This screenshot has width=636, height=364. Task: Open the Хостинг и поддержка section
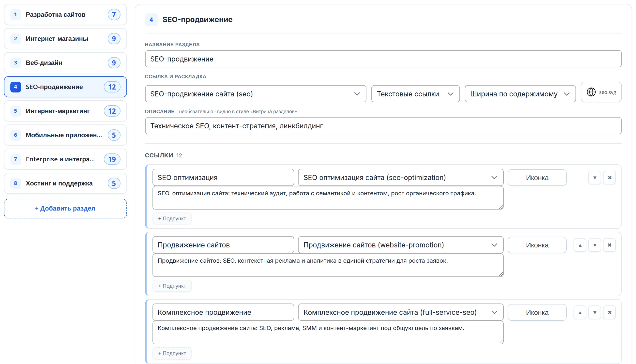(65, 183)
